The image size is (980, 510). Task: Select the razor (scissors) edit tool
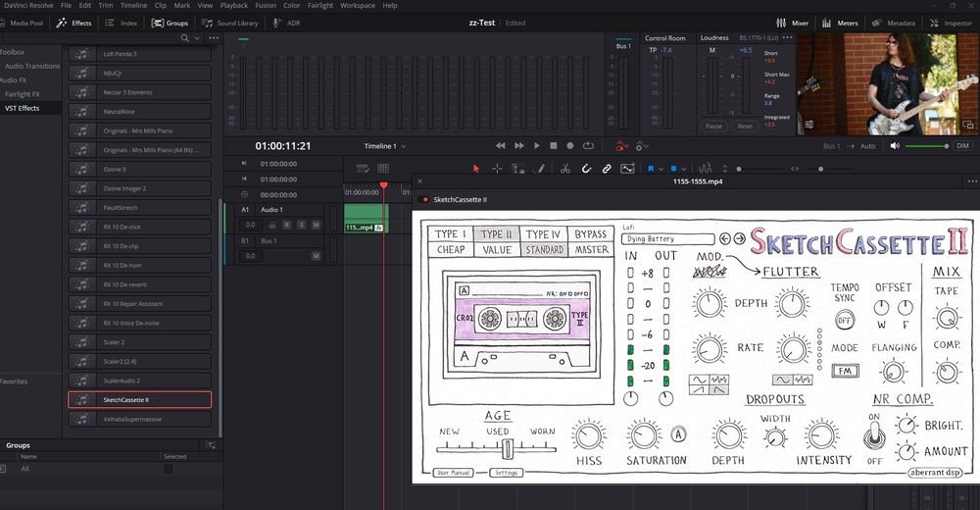(564, 169)
